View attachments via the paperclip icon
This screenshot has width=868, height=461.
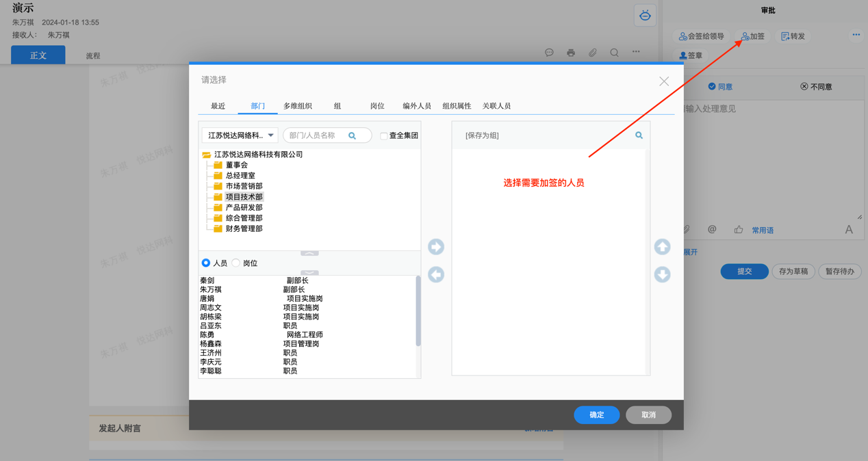pos(593,52)
